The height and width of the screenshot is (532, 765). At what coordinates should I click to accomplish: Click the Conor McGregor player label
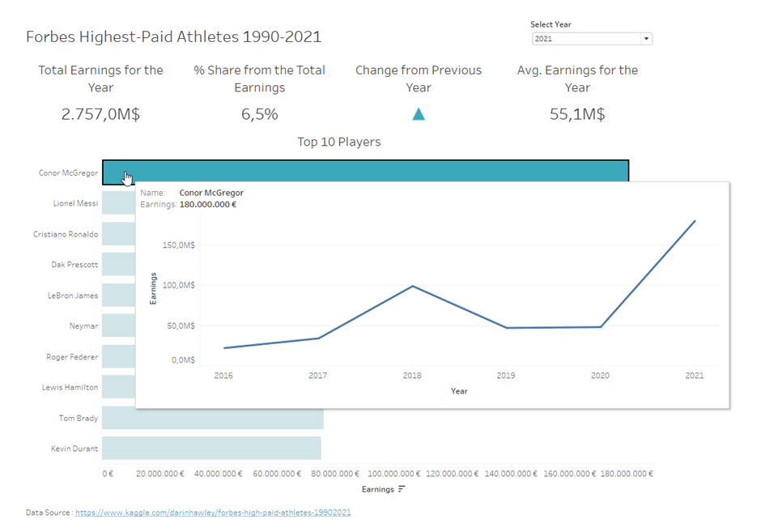tap(68, 172)
